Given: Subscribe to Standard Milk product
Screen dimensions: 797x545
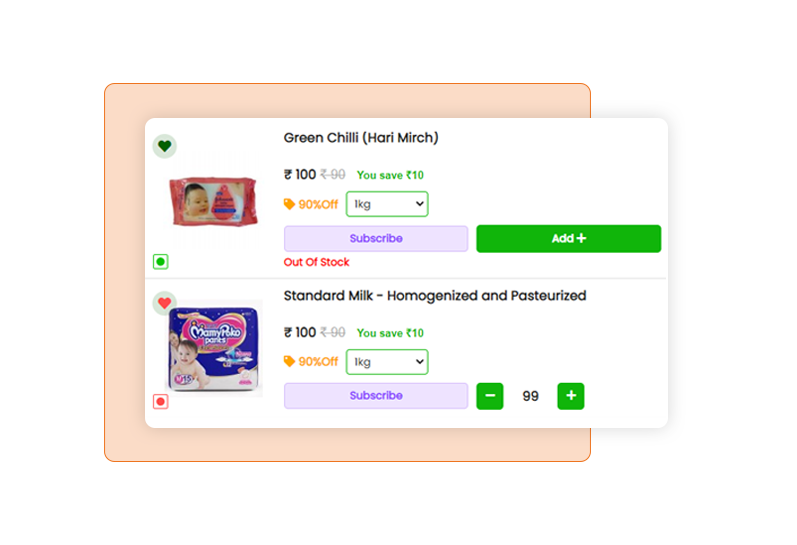Looking at the screenshot, I should 376,396.
